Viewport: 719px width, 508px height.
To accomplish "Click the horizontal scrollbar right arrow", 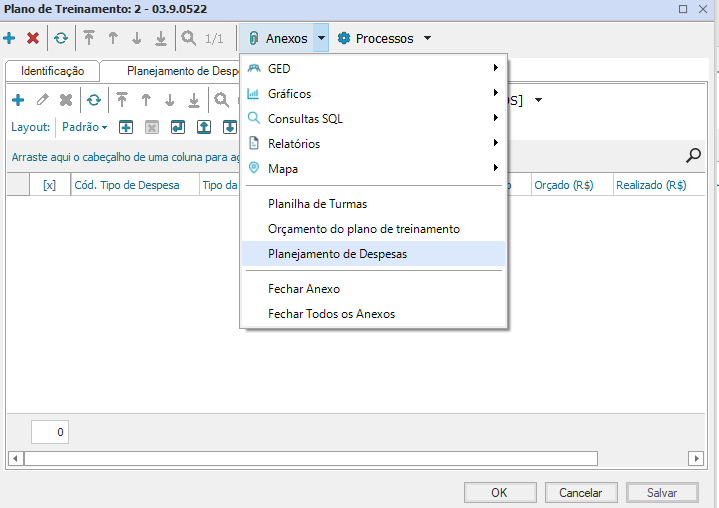I will [x=696, y=458].
